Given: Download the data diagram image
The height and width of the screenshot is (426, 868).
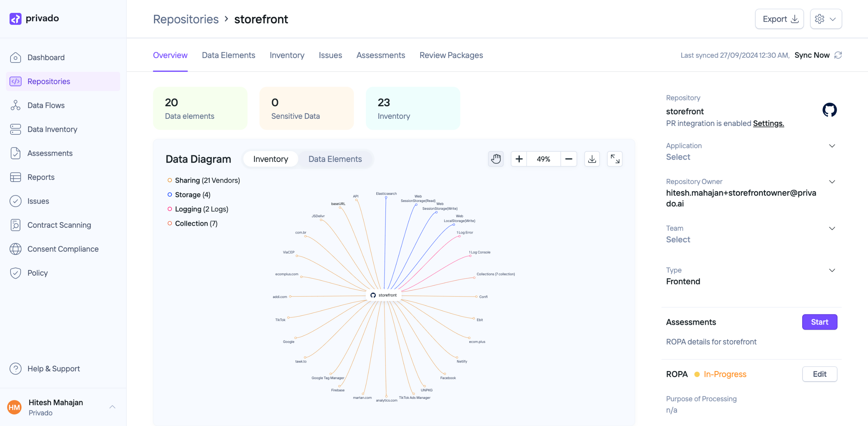Looking at the screenshot, I should [592, 159].
